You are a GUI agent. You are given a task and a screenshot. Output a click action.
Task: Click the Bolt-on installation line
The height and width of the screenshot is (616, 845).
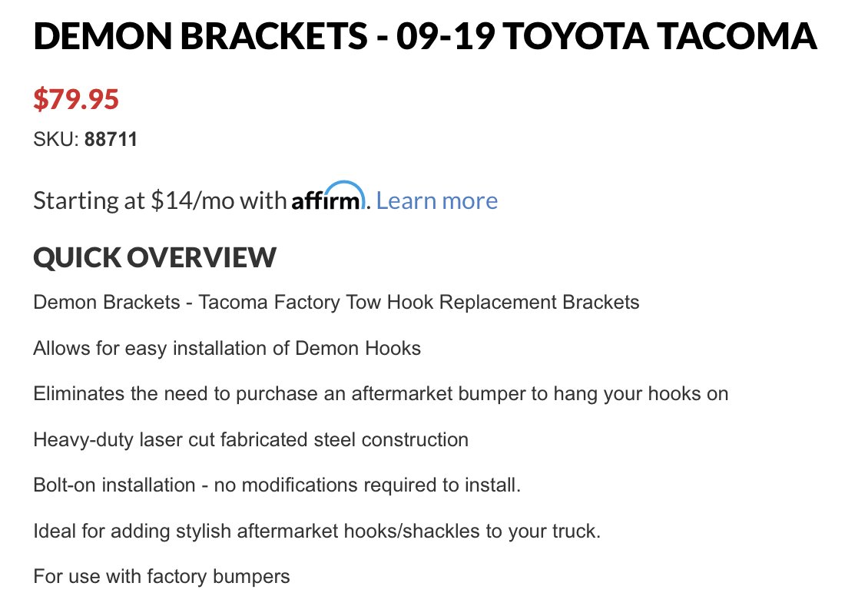277,485
